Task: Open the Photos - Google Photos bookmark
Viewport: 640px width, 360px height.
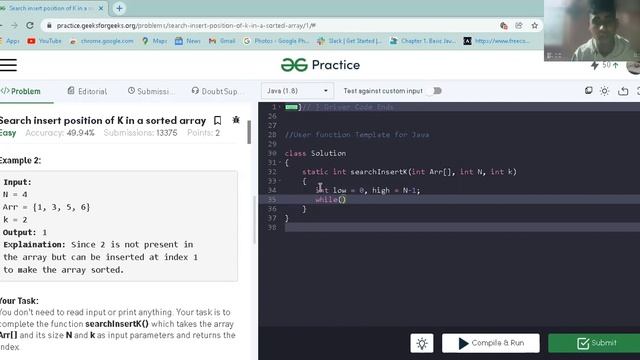Action: [x=276, y=41]
